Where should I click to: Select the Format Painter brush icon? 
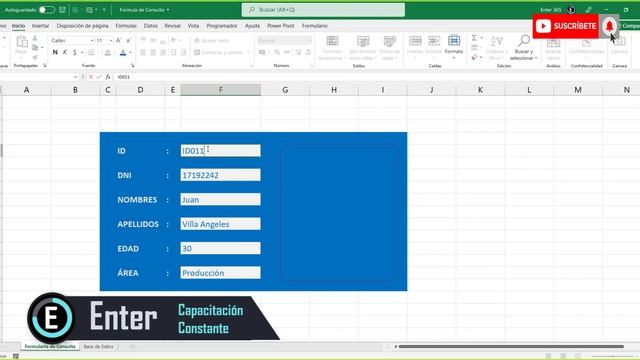35,57
